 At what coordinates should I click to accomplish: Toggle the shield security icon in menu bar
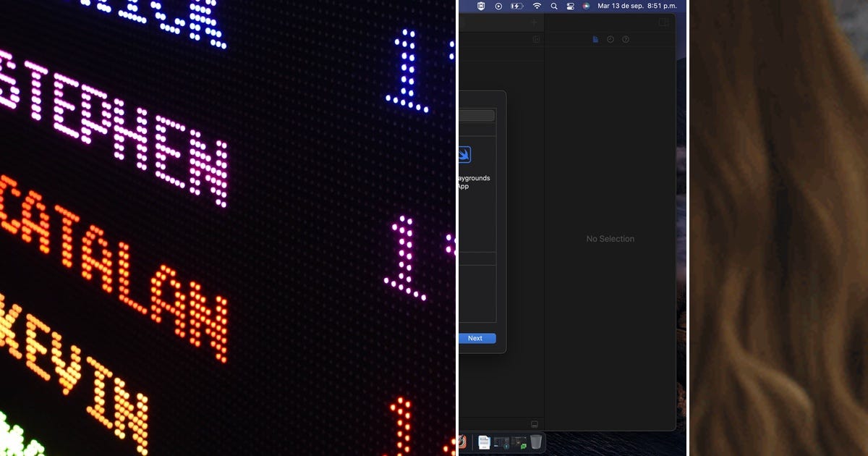tap(481, 6)
